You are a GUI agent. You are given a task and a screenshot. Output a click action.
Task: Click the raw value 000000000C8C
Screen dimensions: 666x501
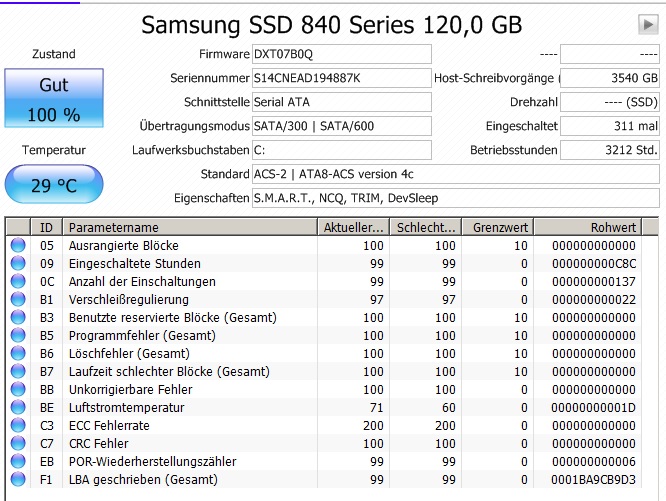coord(594,264)
